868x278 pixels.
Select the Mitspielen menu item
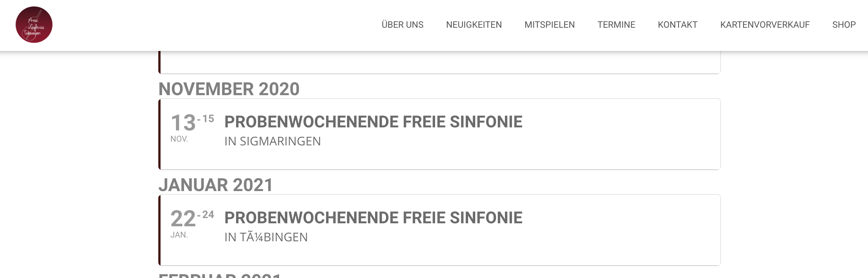pos(550,25)
